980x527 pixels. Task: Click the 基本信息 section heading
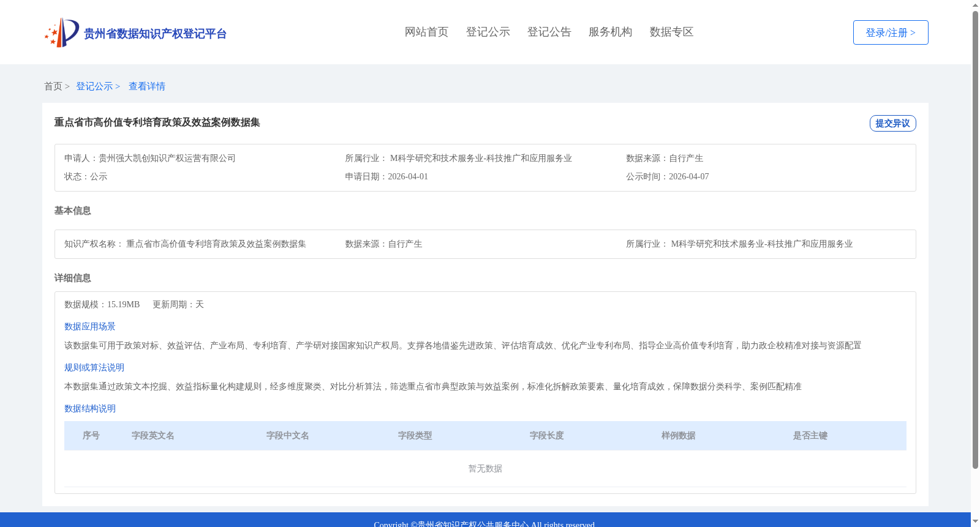(x=72, y=211)
